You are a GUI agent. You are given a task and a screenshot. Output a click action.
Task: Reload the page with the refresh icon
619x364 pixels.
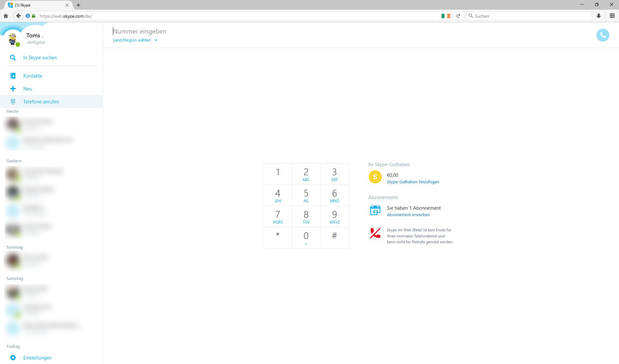click(x=458, y=16)
